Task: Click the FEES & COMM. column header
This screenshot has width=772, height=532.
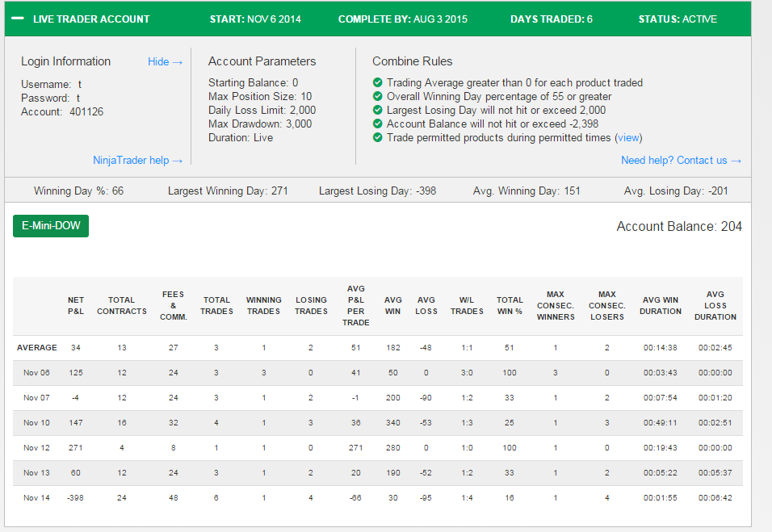Action: pos(174,306)
